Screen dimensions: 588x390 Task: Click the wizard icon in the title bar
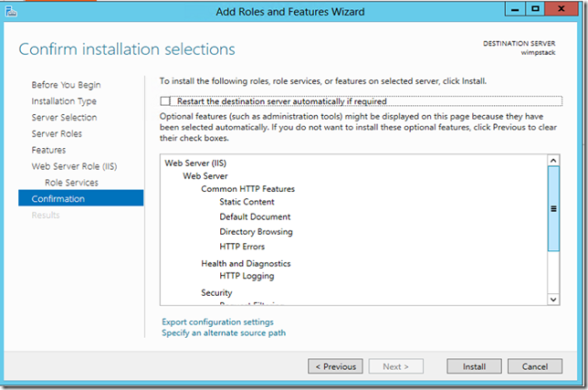coord(11,12)
